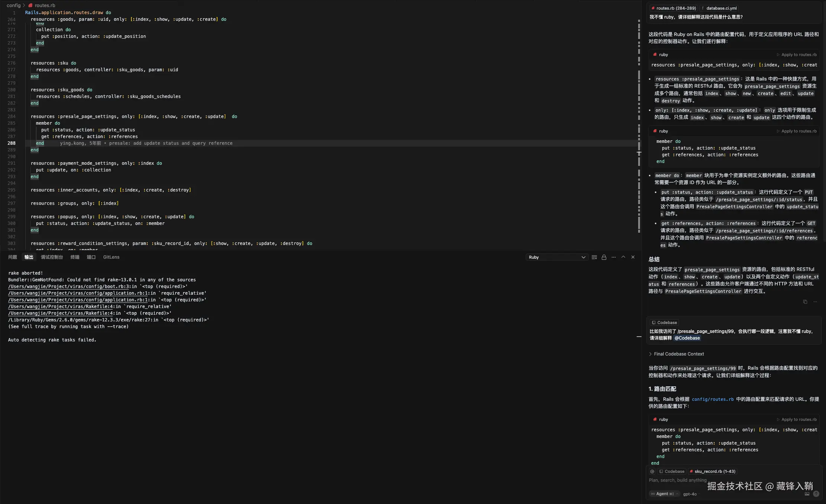Click the @ add context button
826x504 pixels.
coord(652,471)
